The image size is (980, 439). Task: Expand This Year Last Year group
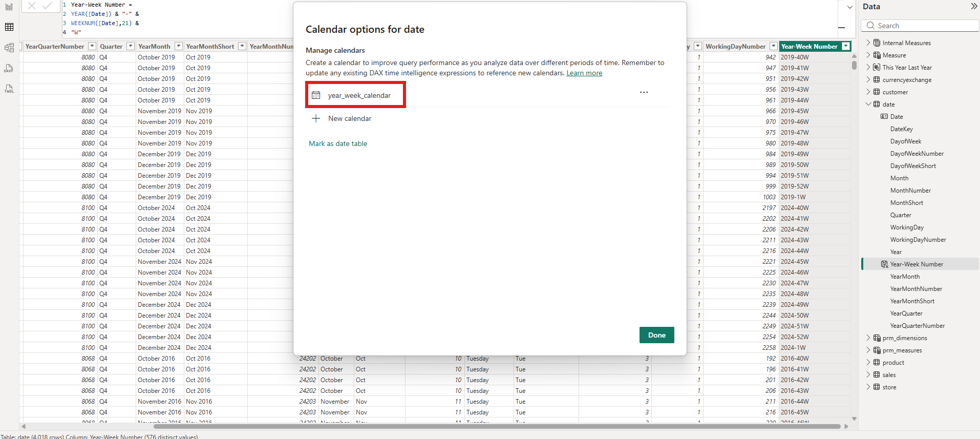(868, 67)
